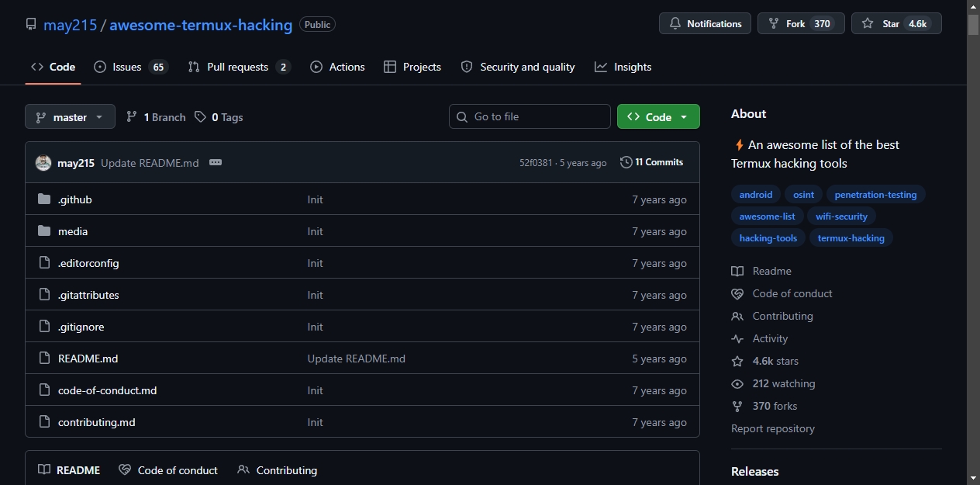Viewport: 980px width, 485px height.
Task: Open the contributing.md file name link
Action: coord(97,422)
